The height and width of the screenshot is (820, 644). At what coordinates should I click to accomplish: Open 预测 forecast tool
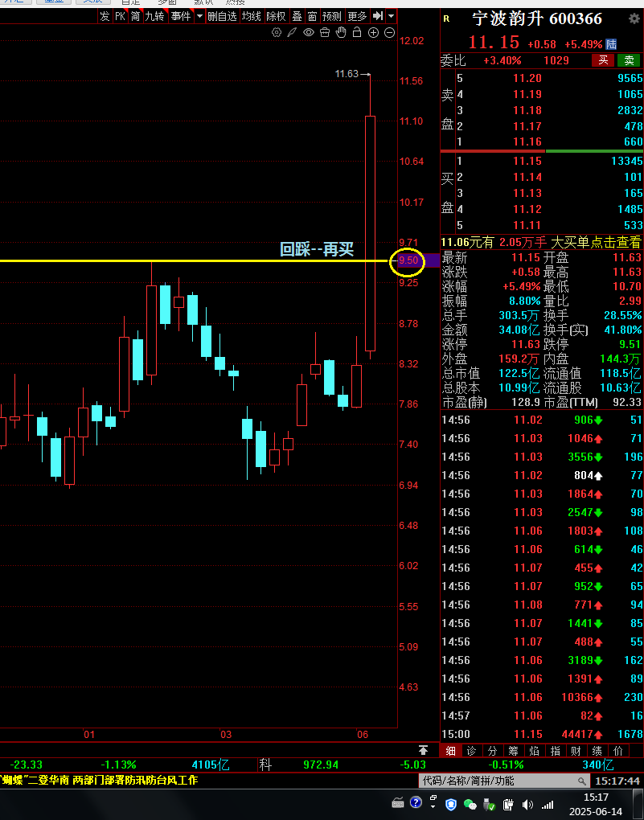(x=332, y=16)
